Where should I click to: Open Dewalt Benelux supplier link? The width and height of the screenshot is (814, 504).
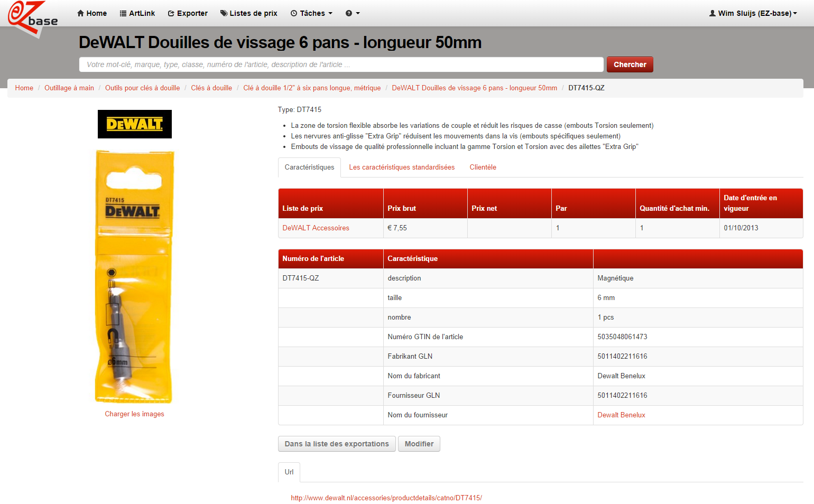[x=622, y=415]
